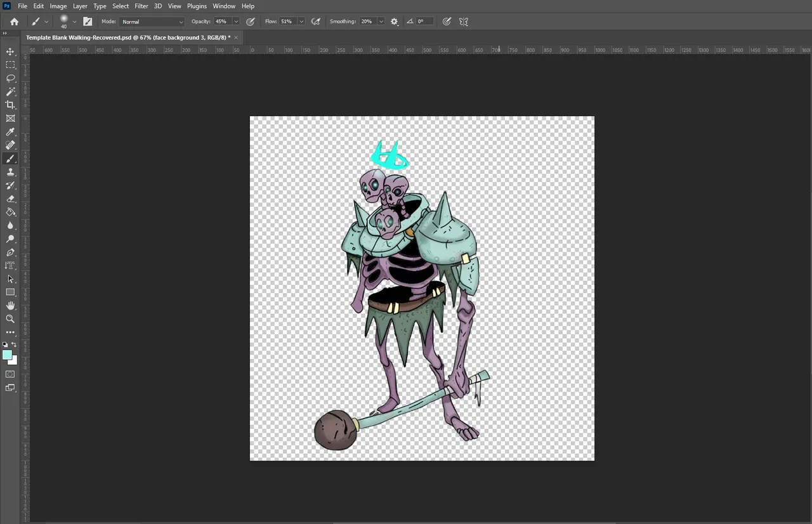Open the Edit Toolbar three-dots button
This screenshot has height=524, width=812.
[10, 332]
